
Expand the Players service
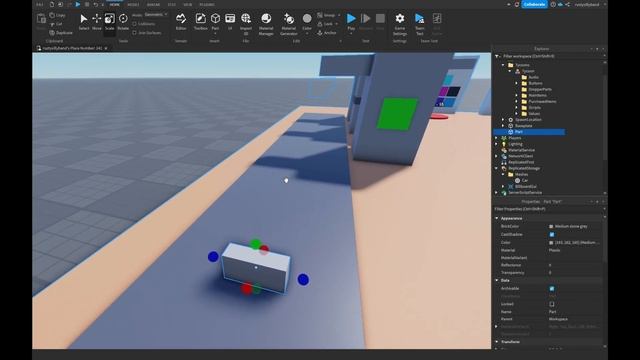click(497, 138)
